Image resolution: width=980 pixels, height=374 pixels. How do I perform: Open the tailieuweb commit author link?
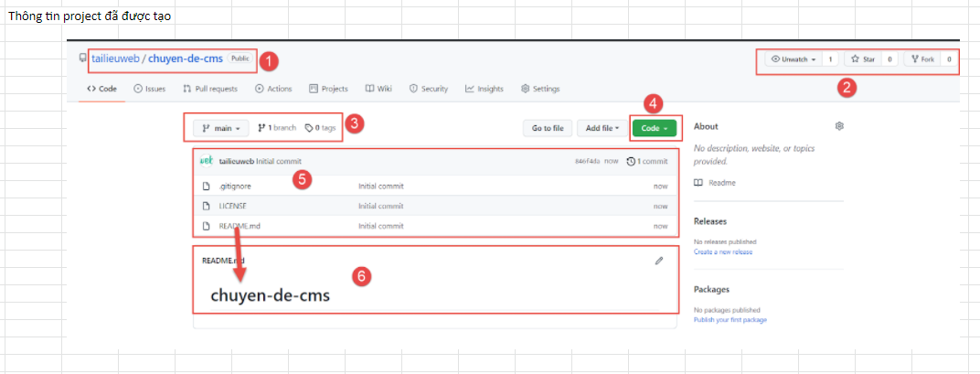click(x=236, y=161)
